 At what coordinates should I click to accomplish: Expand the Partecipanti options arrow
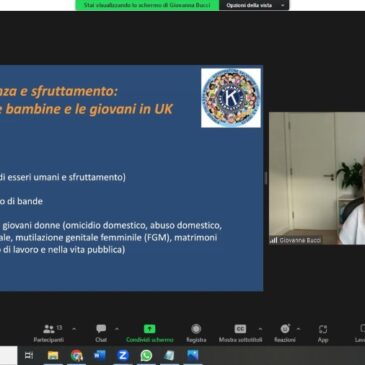pos(74,329)
